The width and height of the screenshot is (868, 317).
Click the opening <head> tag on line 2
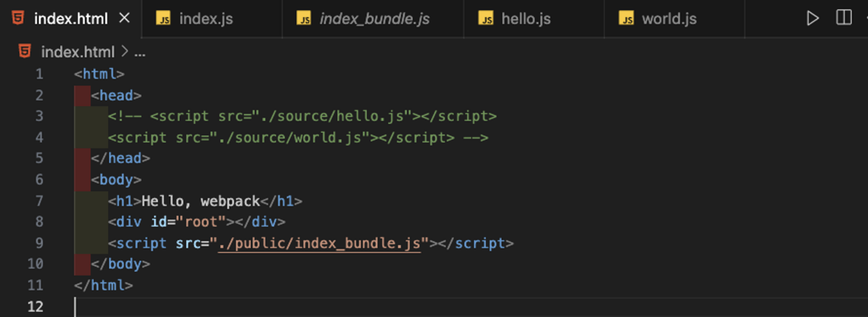tap(116, 95)
